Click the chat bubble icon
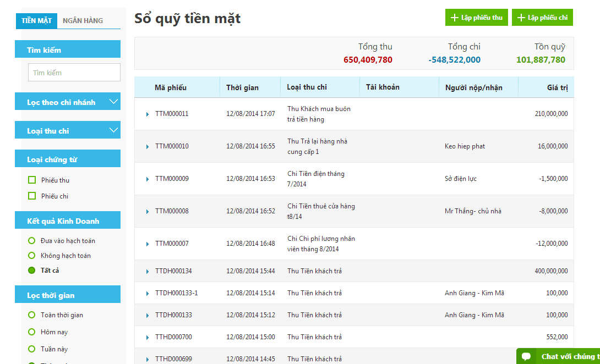The width and height of the screenshot is (600, 364). pos(526,356)
